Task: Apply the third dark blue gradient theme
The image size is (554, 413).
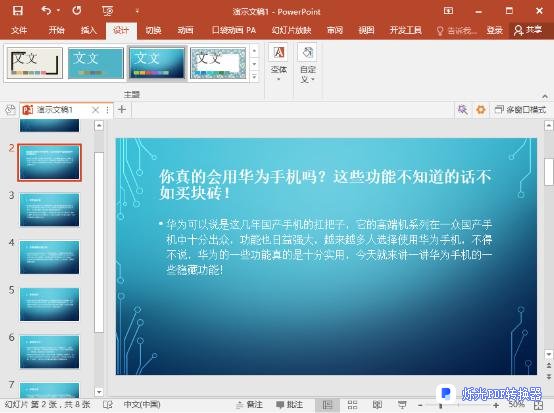Action: point(157,63)
